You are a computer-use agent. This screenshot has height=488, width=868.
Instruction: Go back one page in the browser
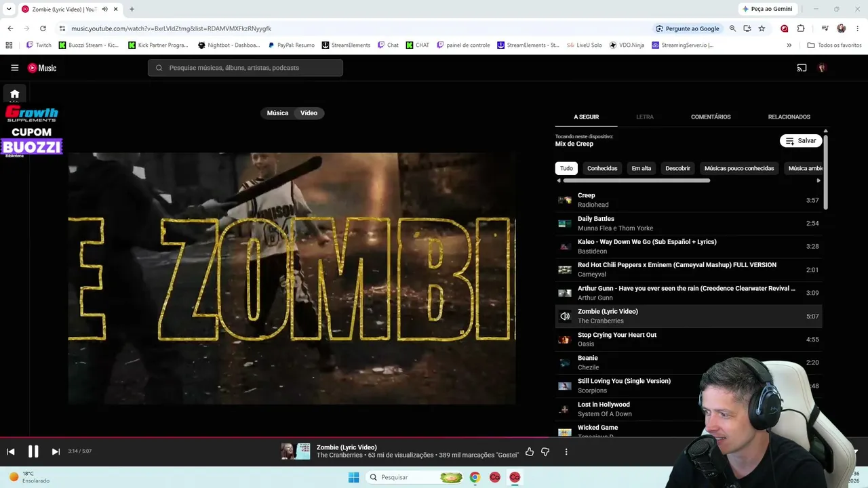pos(10,28)
